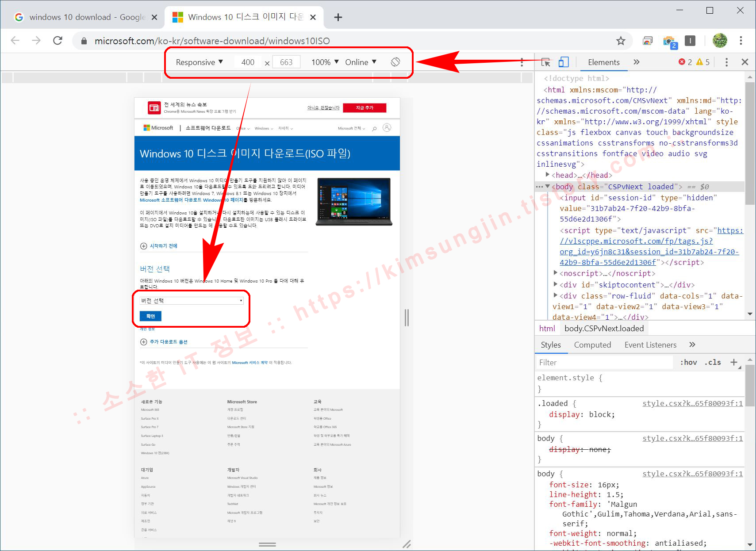Rotate the device viewport orientation
The width and height of the screenshot is (756, 551).
click(x=395, y=62)
